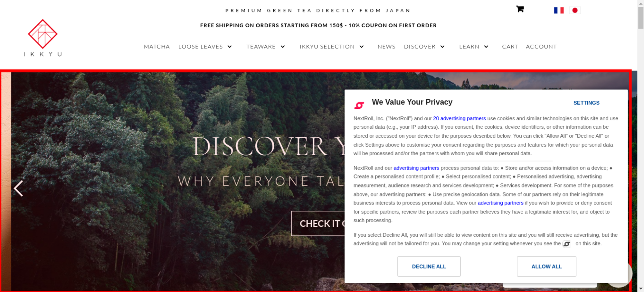Open the 20 advertising partners link
Screen dimensions: 644x292
[x=459, y=118]
